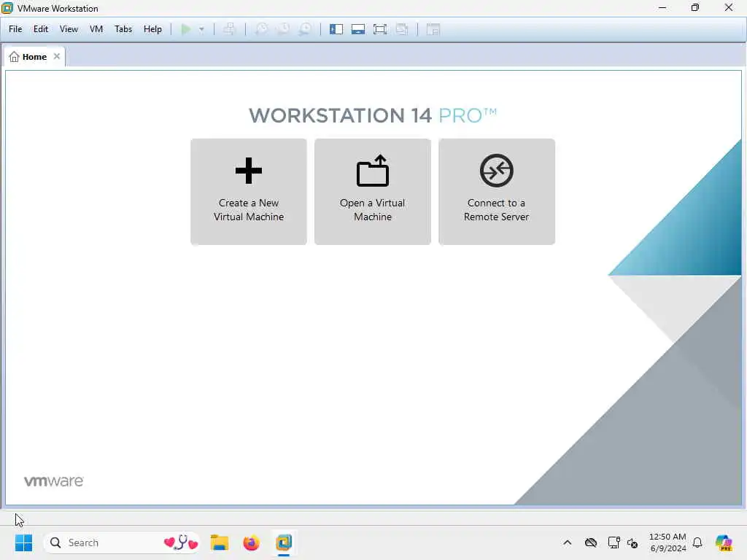This screenshot has width=747, height=560.
Task: Open the Windows Start menu
Action: coord(23,542)
